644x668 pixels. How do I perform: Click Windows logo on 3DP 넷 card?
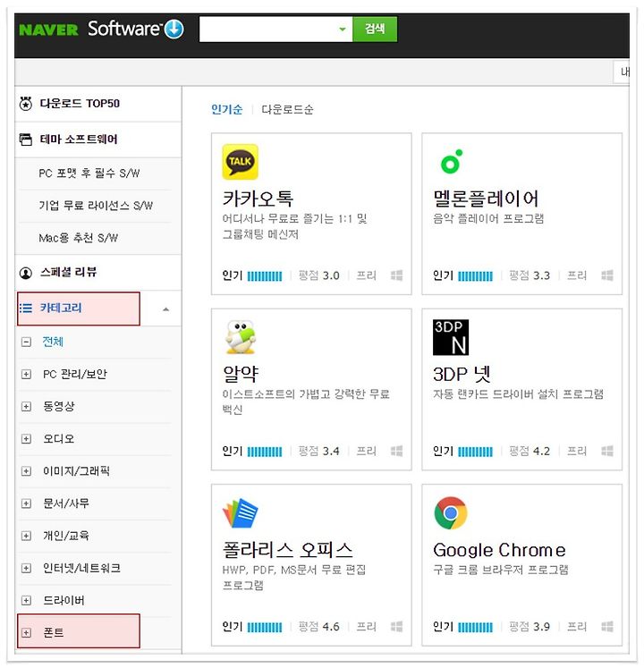tap(607, 451)
